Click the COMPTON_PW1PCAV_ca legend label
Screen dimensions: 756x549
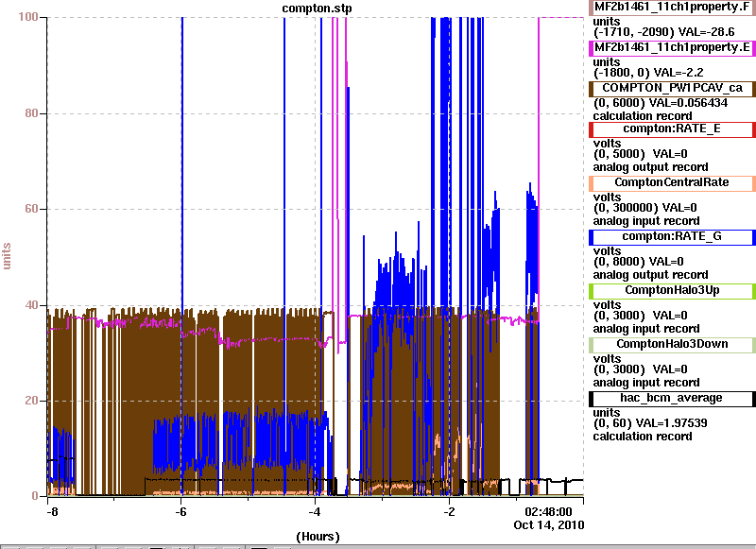tap(672, 89)
